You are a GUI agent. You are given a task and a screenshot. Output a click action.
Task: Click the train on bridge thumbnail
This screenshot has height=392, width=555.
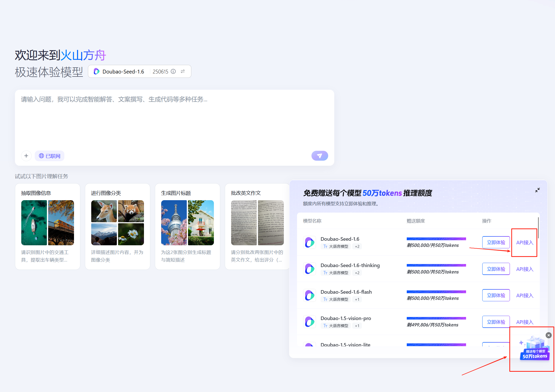pyautogui.click(x=61, y=223)
